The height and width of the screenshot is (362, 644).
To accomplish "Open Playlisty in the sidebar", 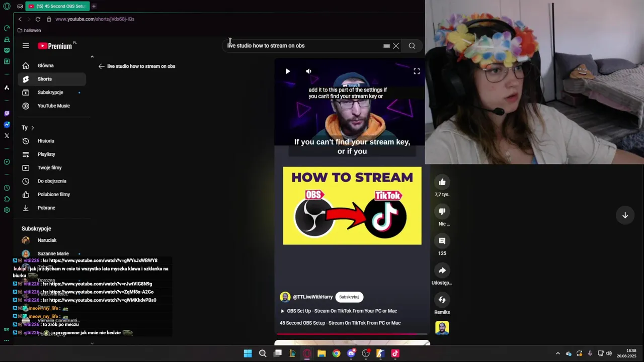I will pyautogui.click(x=52, y=154).
